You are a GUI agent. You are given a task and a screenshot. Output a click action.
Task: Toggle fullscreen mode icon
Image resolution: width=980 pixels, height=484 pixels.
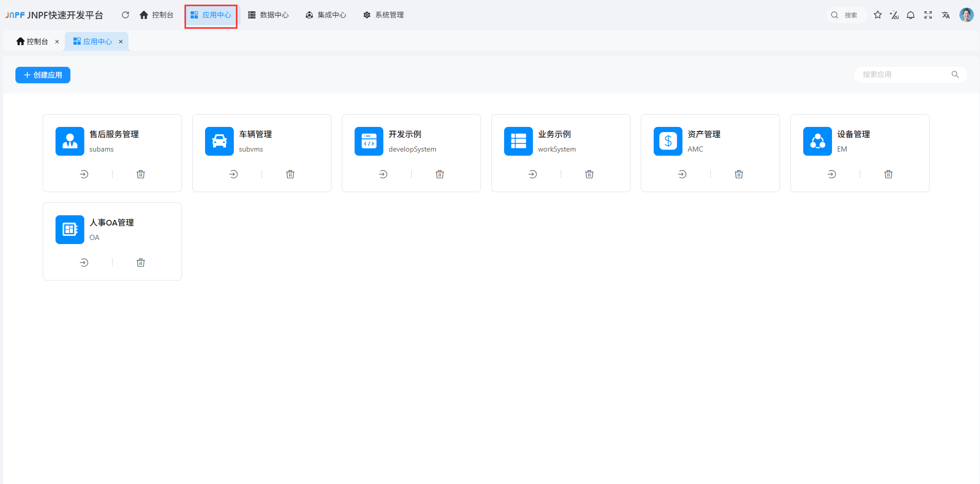[928, 15]
